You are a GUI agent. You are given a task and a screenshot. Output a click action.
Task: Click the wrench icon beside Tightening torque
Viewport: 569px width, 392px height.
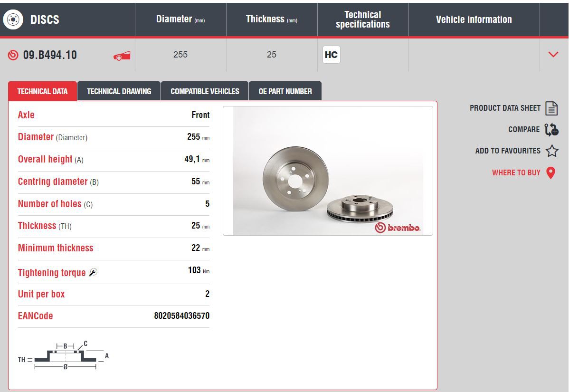[93, 273]
